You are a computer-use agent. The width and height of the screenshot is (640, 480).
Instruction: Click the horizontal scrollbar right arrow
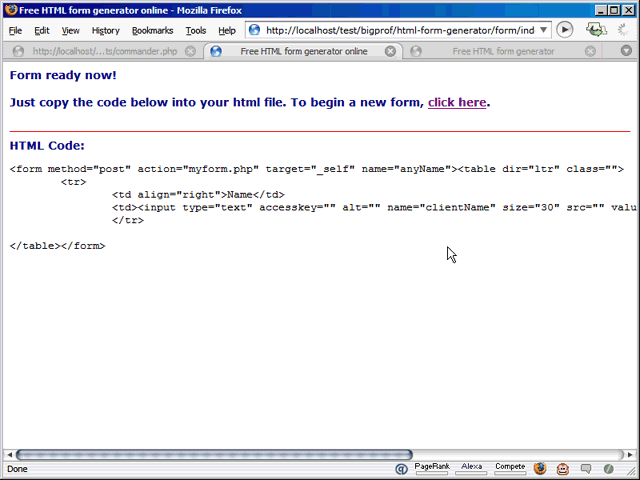tap(630, 455)
